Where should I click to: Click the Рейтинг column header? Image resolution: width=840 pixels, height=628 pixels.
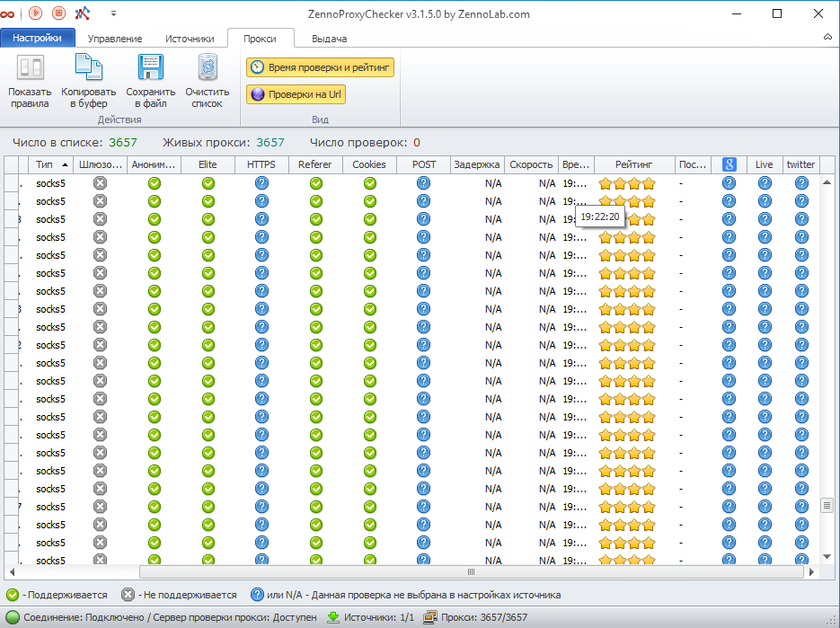634,164
